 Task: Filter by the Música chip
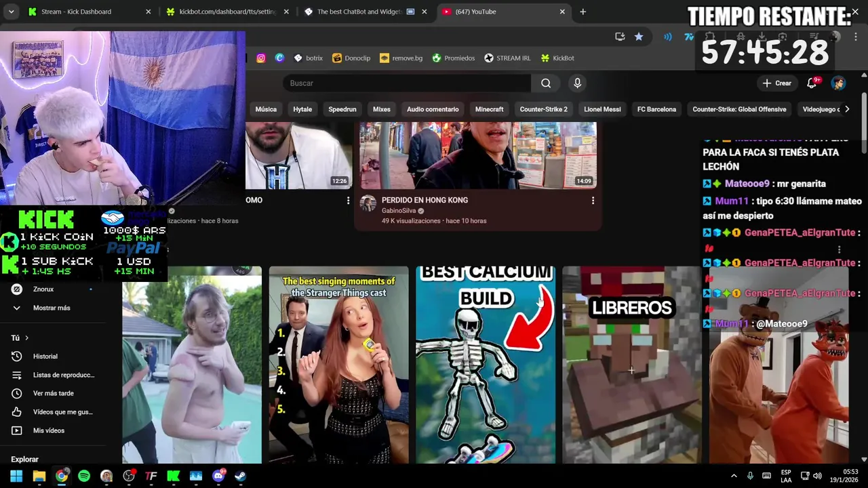click(266, 109)
